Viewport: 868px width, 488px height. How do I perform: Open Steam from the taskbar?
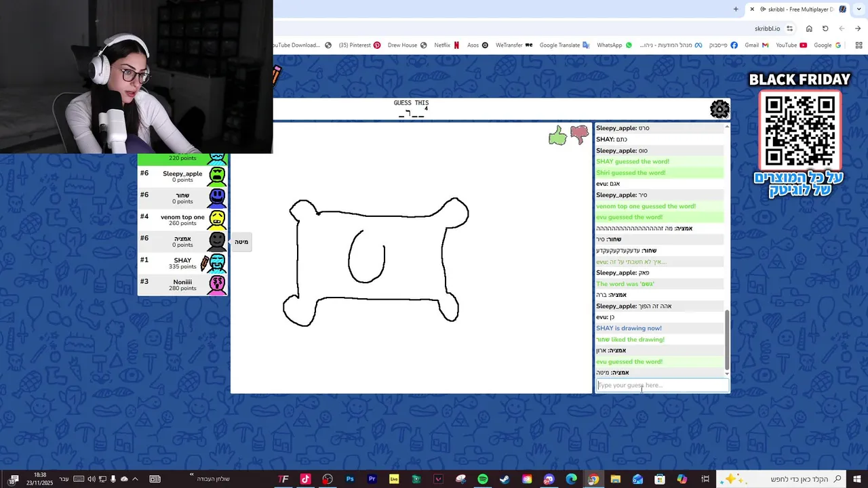coord(505,479)
